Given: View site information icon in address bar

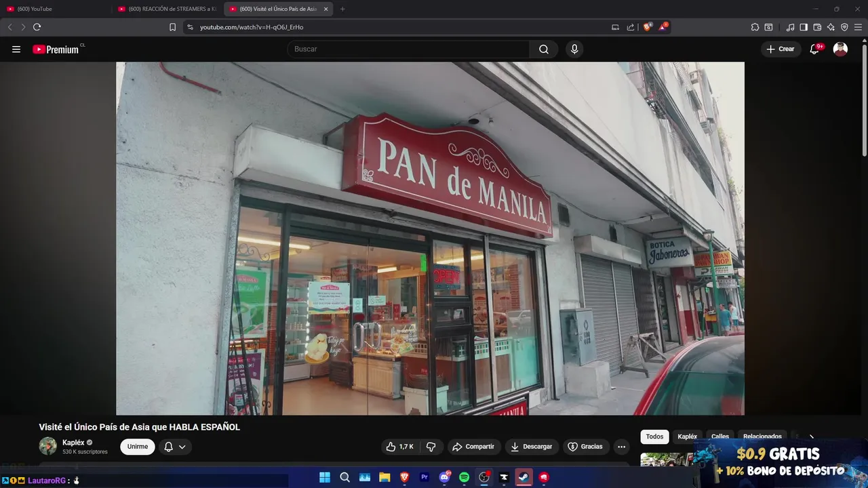Looking at the screenshot, I should point(190,27).
